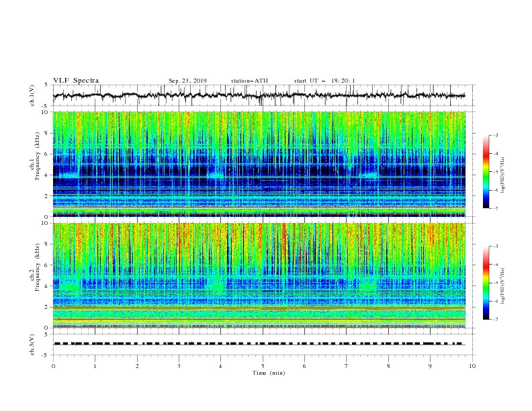Image resolution: width=532 pixels, height=411 pixels.
Task: Click time axis tick label "3"
Action: [179, 366]
